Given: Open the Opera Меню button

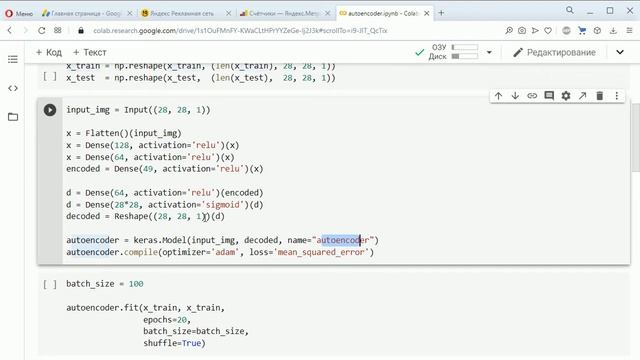Looking at the screenshot, I should click(x=19, y=13).
